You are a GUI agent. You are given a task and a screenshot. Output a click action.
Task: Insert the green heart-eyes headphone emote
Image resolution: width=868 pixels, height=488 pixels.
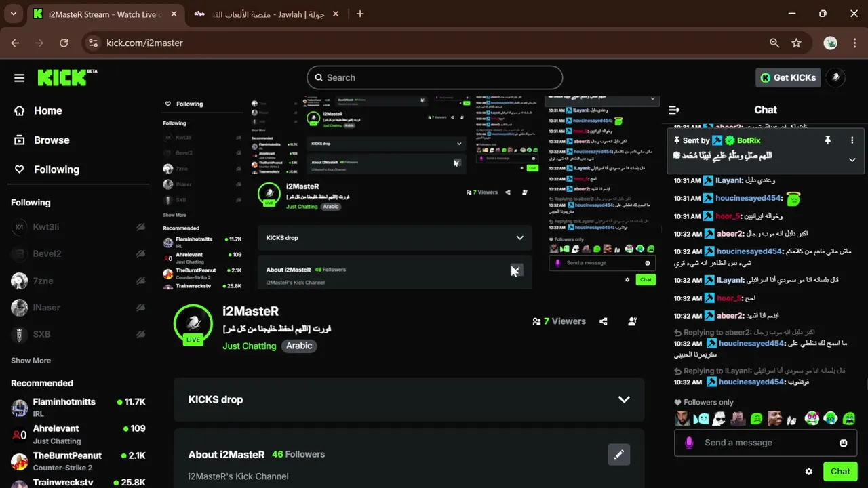tap(812, 419)
